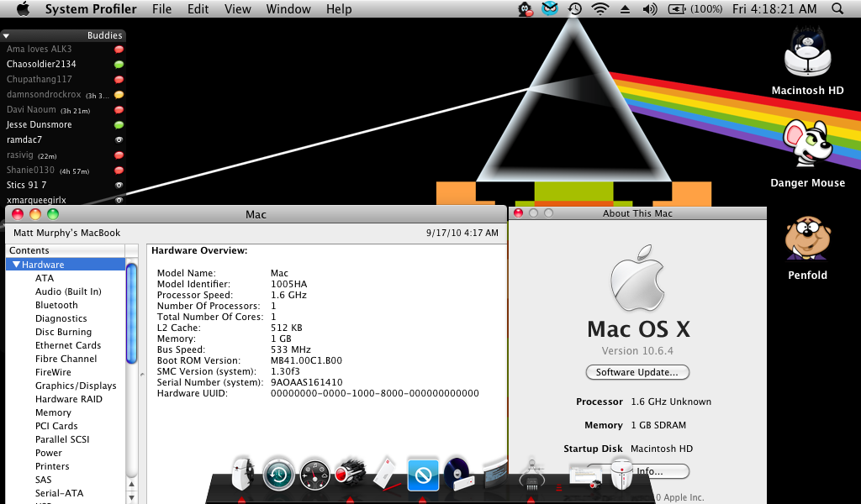The width and height of the screenshot is (861, 504).
Task: Open the Apple menu
Action: click(23, 8)
